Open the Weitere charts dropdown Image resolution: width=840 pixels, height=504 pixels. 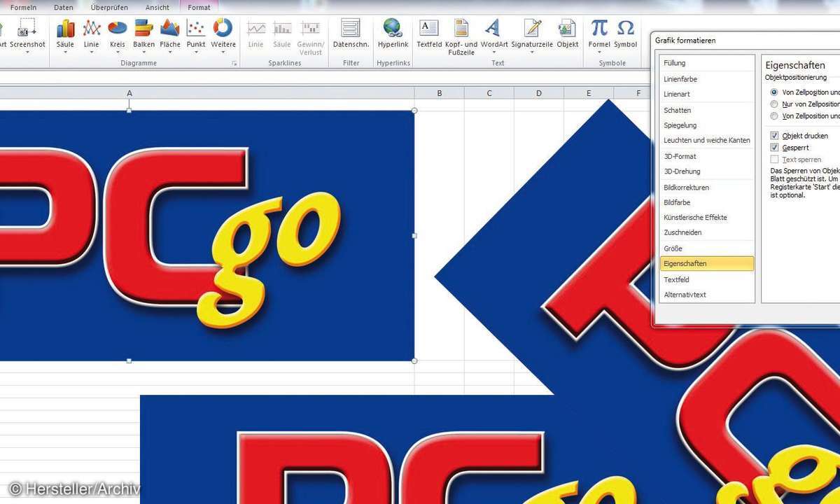click(x=223, y=52)
